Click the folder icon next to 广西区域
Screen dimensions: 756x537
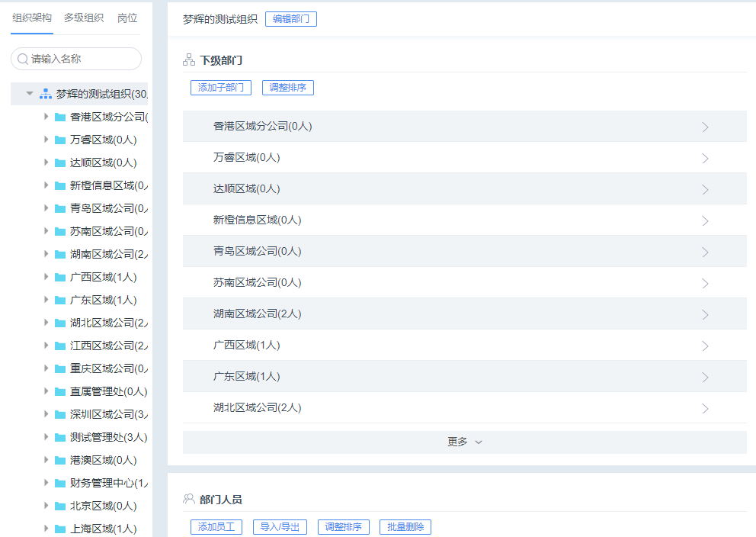coord(60,277)
